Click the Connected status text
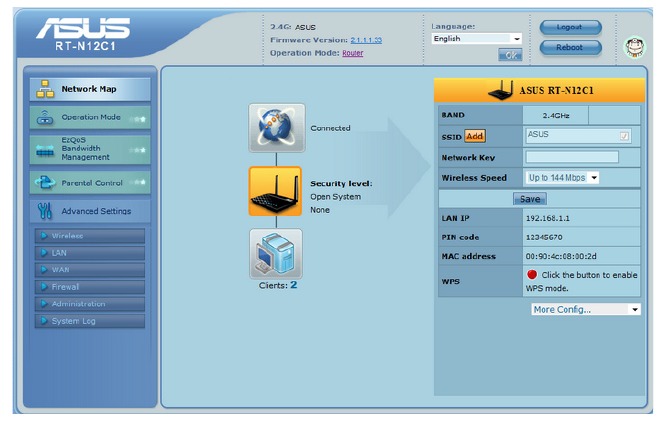This screenshot has width=665, height=429. coord(330,128)
